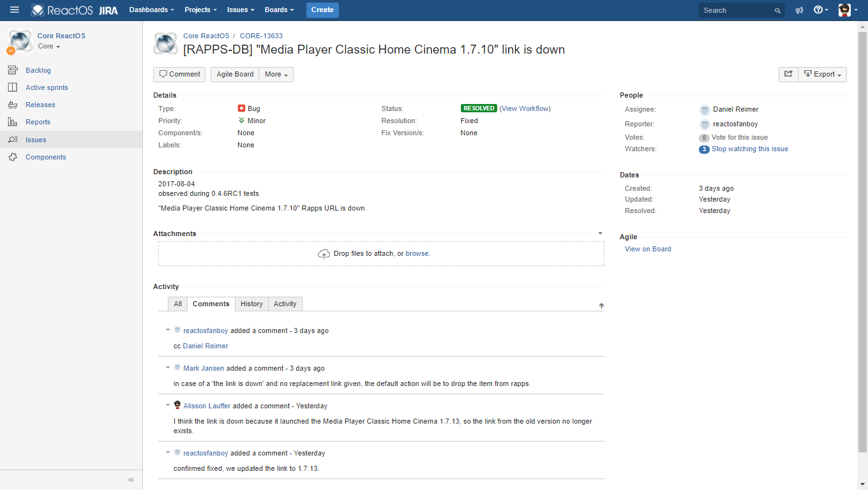The height and width of the screenshot is (490, 868).
Task: Open the Dashboards dropdown menu
Action: [x=152, y=10]
